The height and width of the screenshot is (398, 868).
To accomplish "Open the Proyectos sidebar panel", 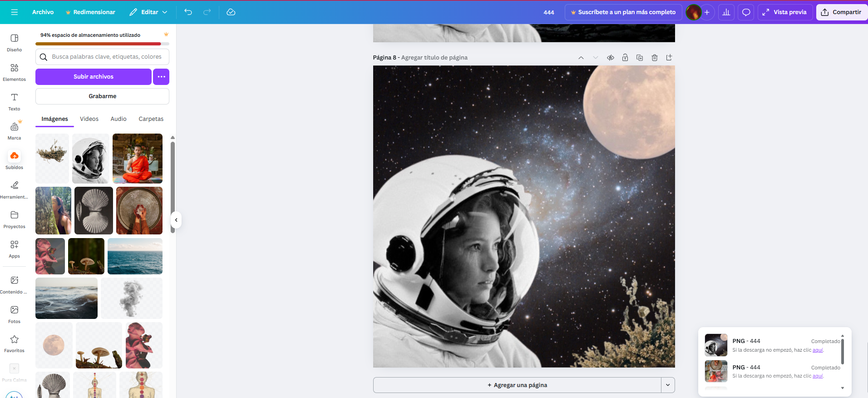I will (15, 219).
